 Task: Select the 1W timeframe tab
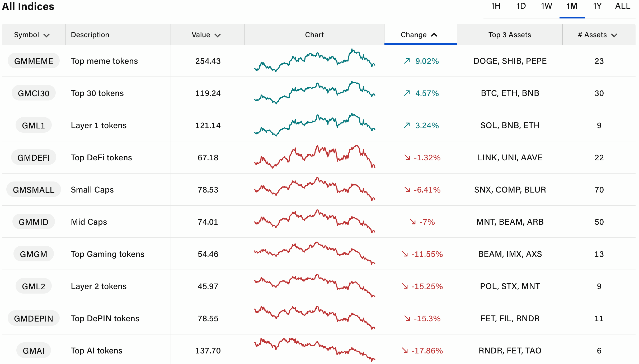546,6
